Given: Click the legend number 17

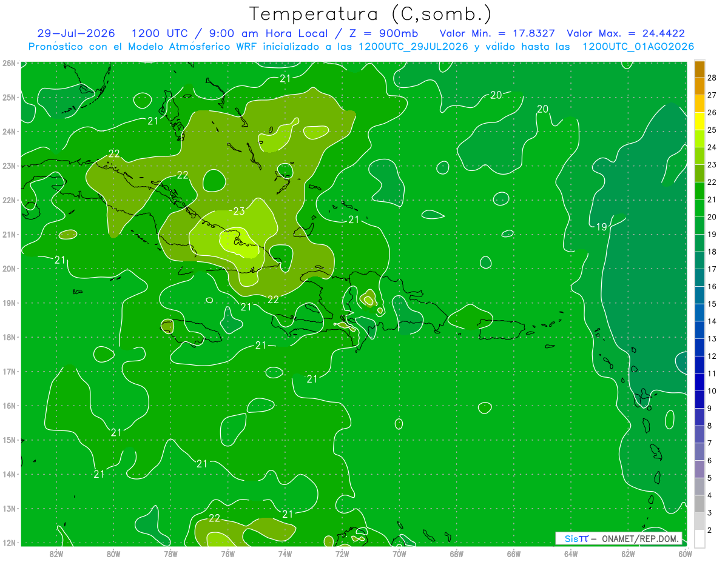Looking at the screenshot, I should (x=712, y=269).
